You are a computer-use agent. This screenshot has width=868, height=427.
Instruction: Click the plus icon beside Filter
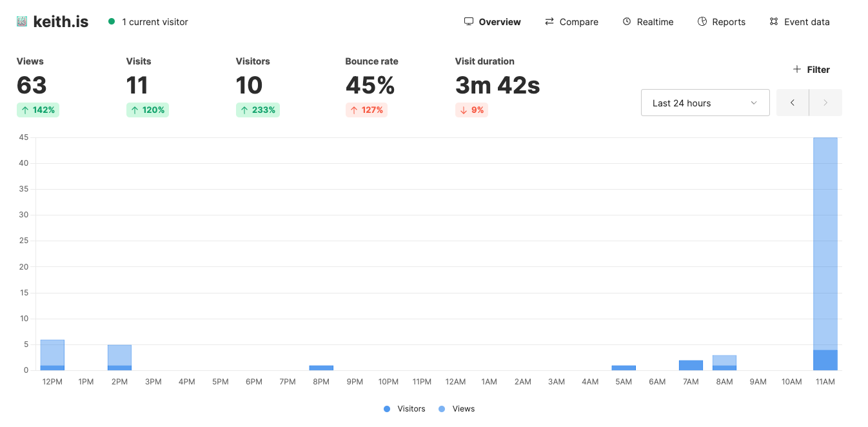click(796, 69)
